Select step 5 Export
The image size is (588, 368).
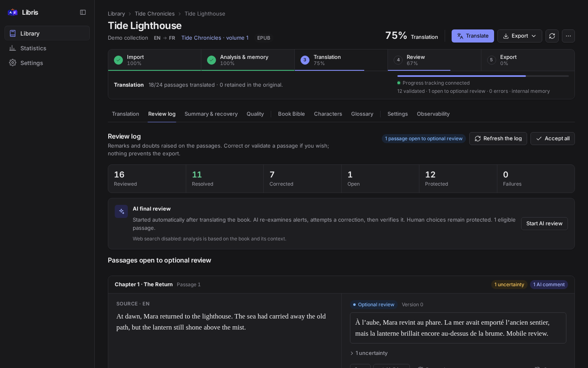tap(528, 60)
